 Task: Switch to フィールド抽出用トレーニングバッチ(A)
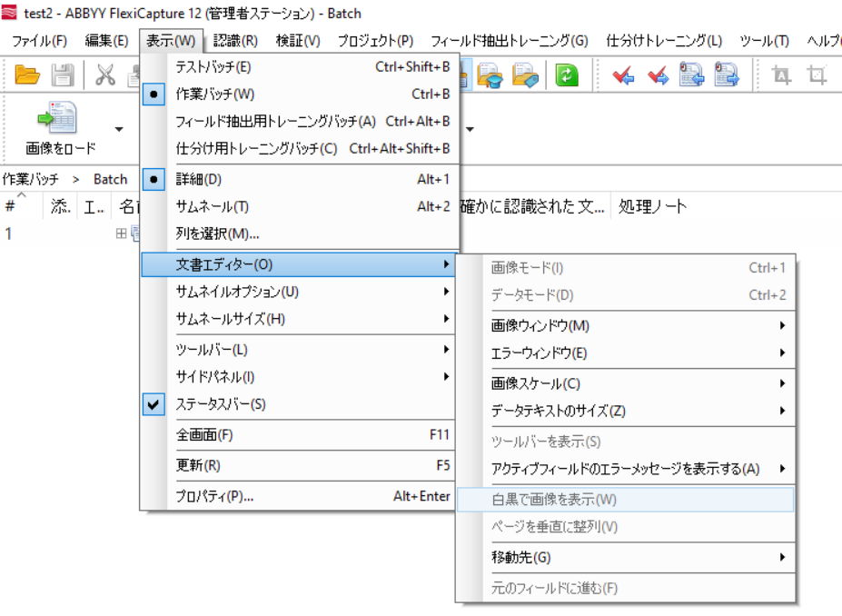pyautogui.click(x=300, y=122)
